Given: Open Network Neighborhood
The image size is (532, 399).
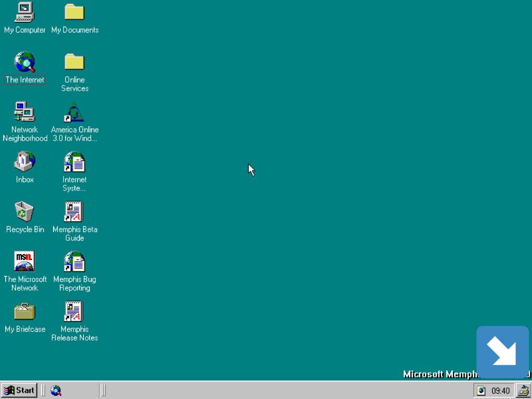Looking at the screenshot, I should point(24,112).
